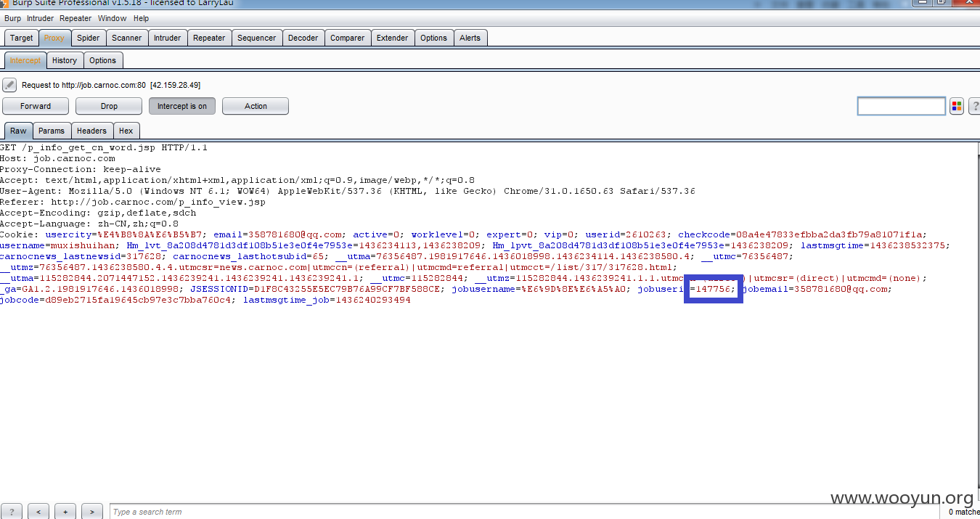Open the Action button menu
980x519 pixels.
[256, 106]
